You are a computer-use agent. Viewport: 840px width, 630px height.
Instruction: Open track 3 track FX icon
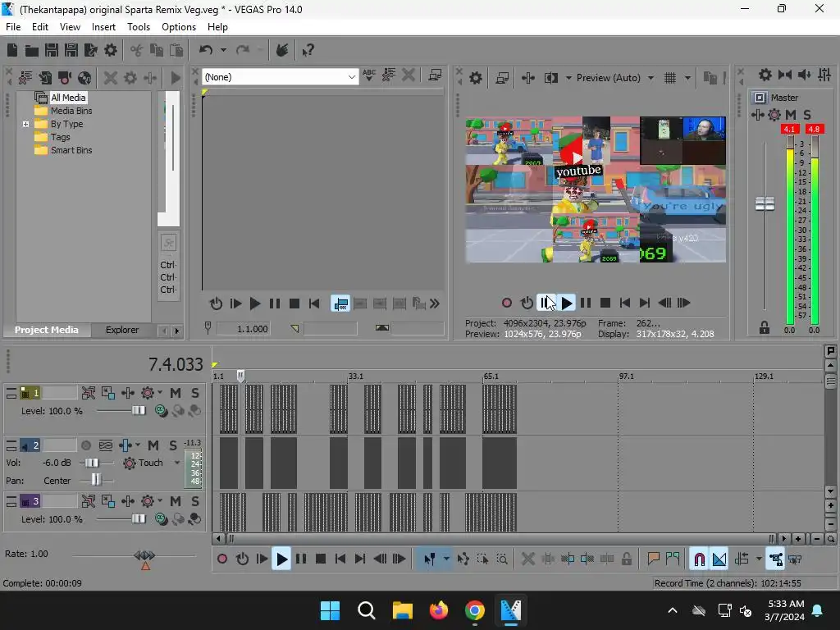click(x=148, y=501)
